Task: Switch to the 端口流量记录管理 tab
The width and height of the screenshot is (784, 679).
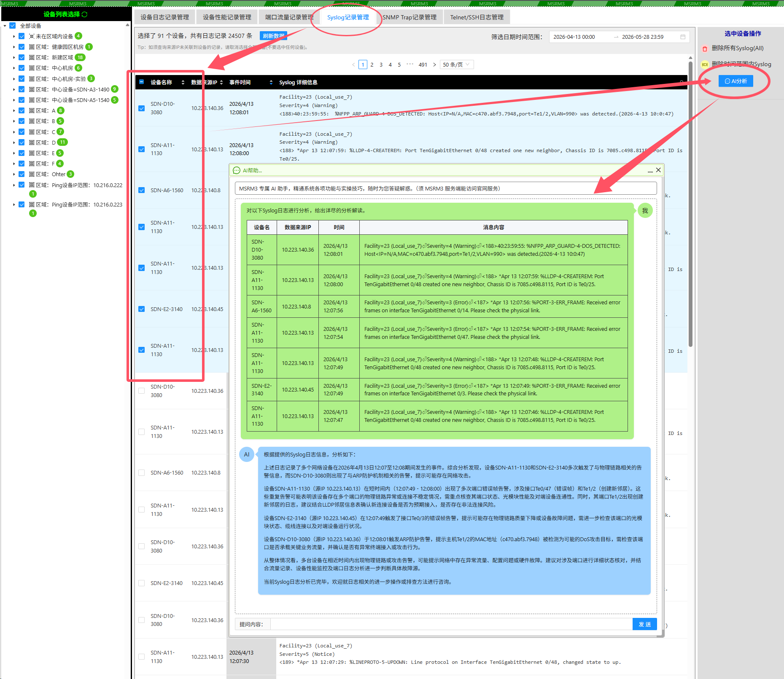Action: coord(289,17)
